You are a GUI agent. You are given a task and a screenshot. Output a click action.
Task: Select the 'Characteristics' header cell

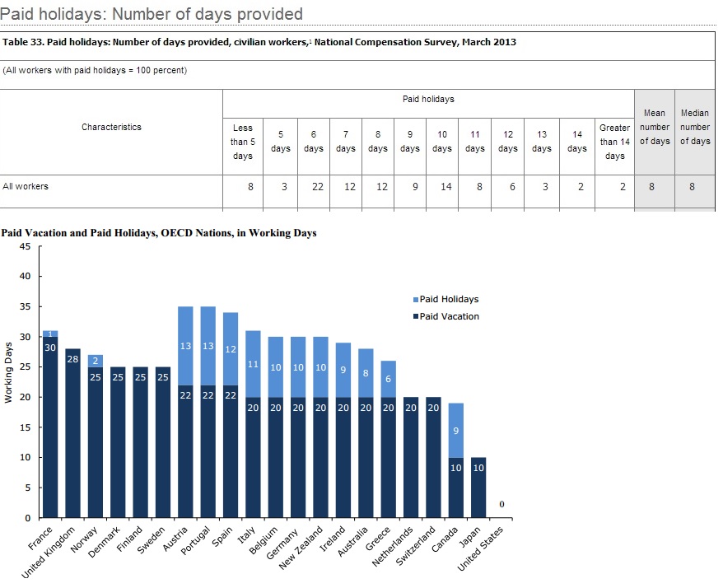(111, 127)
